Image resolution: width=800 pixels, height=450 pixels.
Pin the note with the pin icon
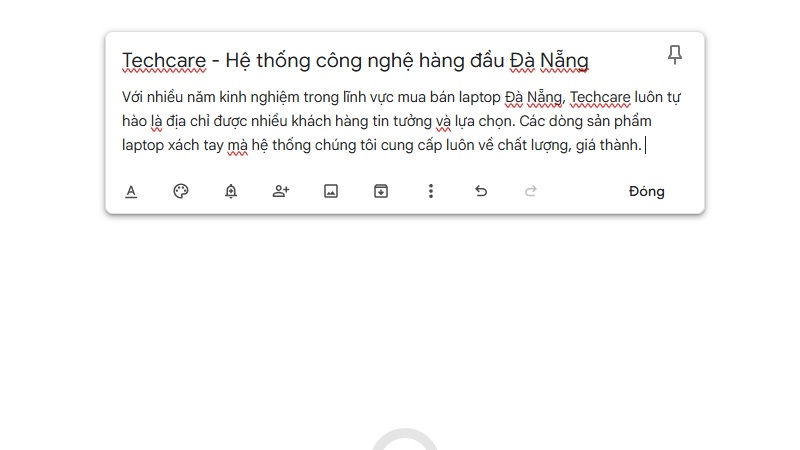[674, 55]
